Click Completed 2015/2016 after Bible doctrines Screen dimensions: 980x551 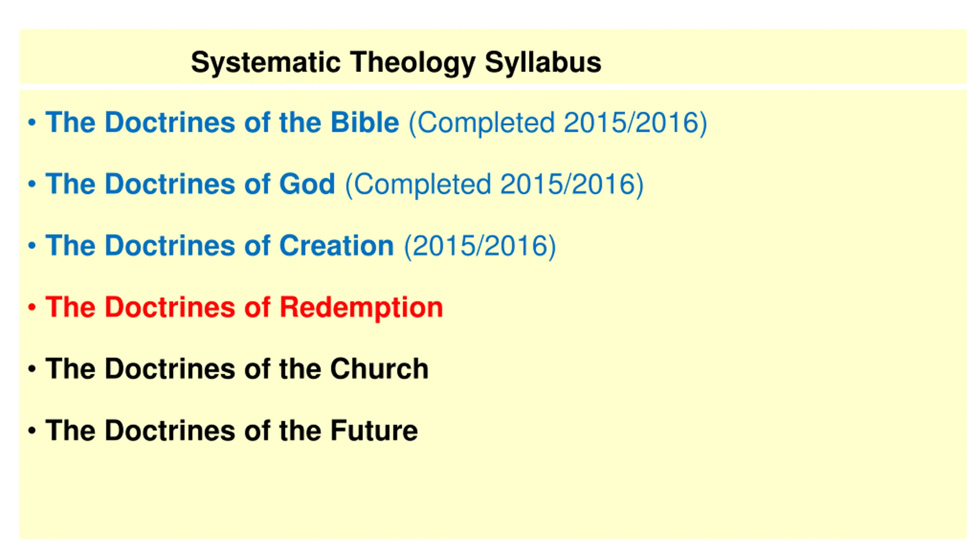[558, 123]
